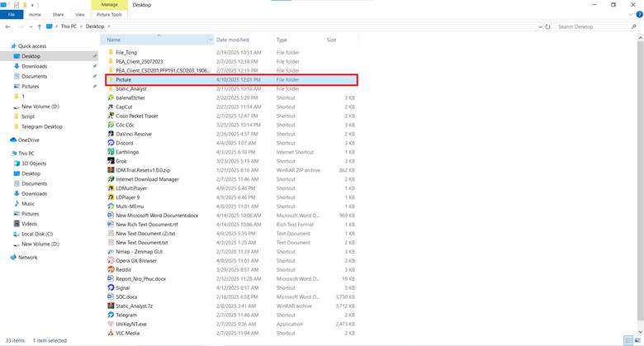The image size is (644, 346).
Task: Open the Name column filter dropdown
Action: pyautogui.click(x=211, y=40)
